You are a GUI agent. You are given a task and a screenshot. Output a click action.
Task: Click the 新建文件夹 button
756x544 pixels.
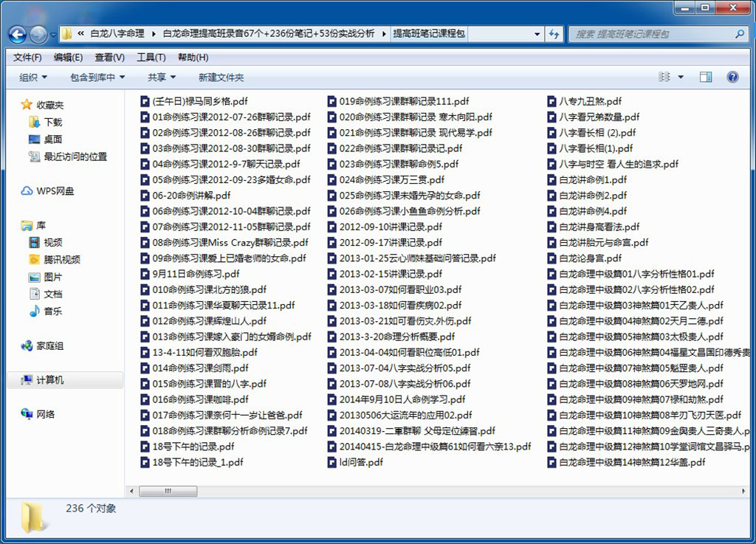(221, 78)
